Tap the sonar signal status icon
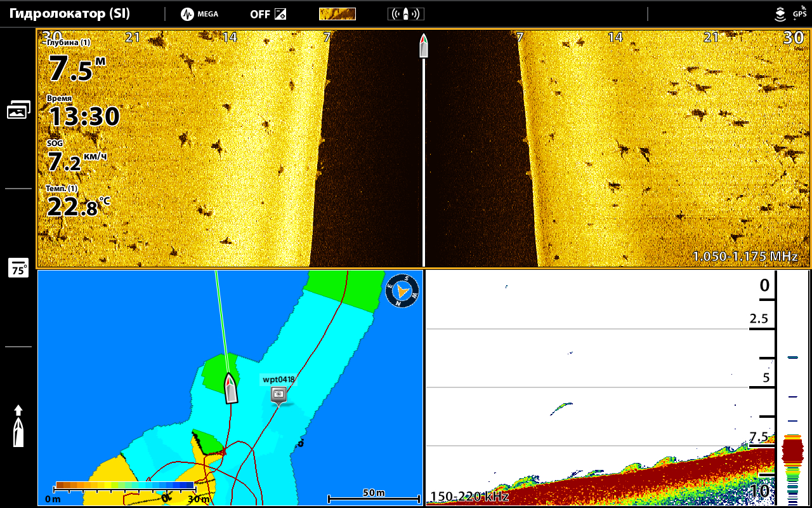This screenshot has width=812, height=508. point(780,14)
